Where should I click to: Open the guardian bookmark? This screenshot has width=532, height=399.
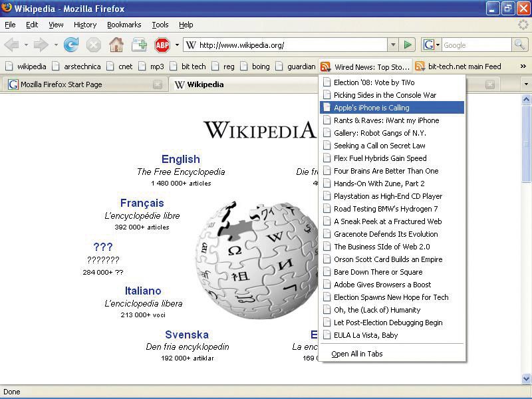coord(295,66)
